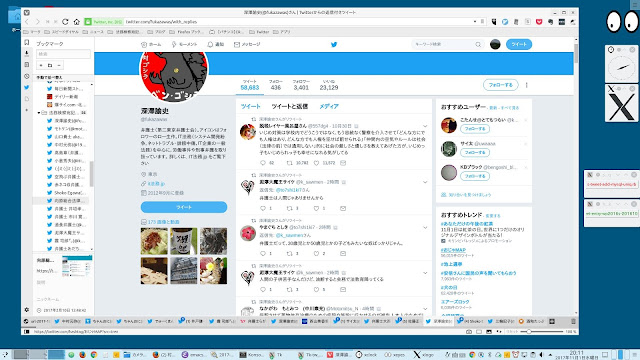
Task: Follow suggested user サイ太
Action: [x=475, y=152]
